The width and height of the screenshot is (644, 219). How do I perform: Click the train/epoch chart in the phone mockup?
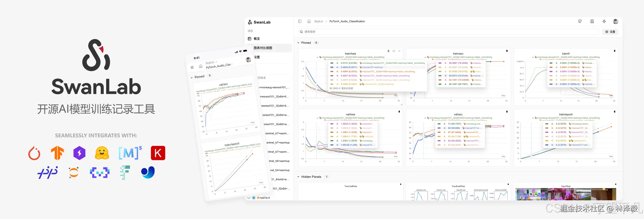pos(235,168)
